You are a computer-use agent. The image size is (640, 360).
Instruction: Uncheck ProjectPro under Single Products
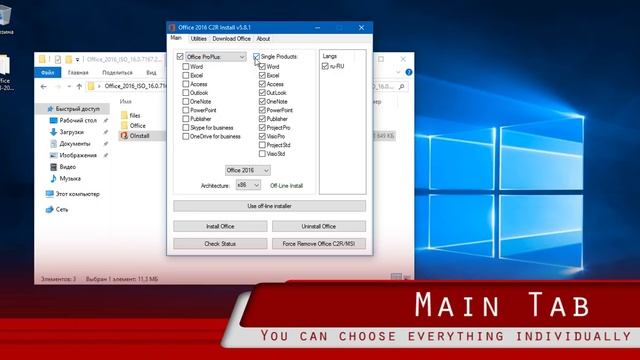coord(262,128)
